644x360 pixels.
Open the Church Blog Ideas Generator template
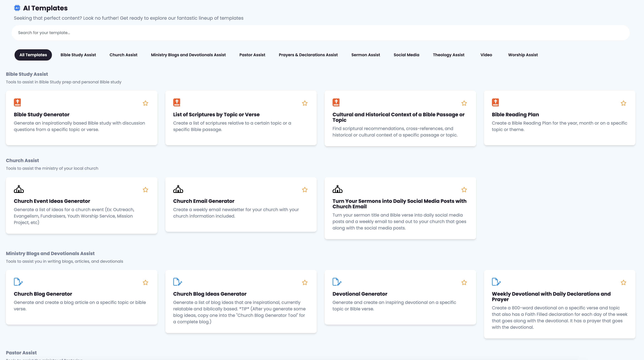tap(209, 294)
